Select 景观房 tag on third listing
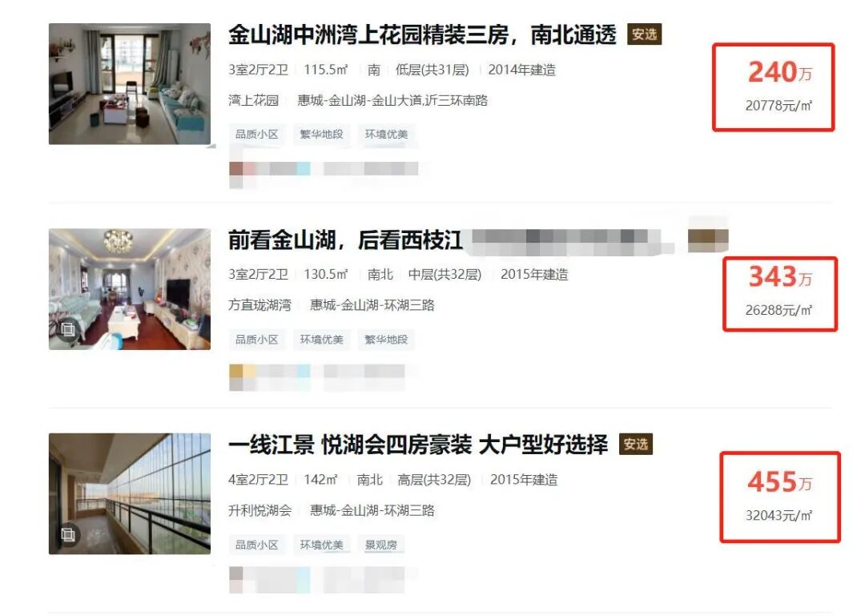 pos(381,545)
